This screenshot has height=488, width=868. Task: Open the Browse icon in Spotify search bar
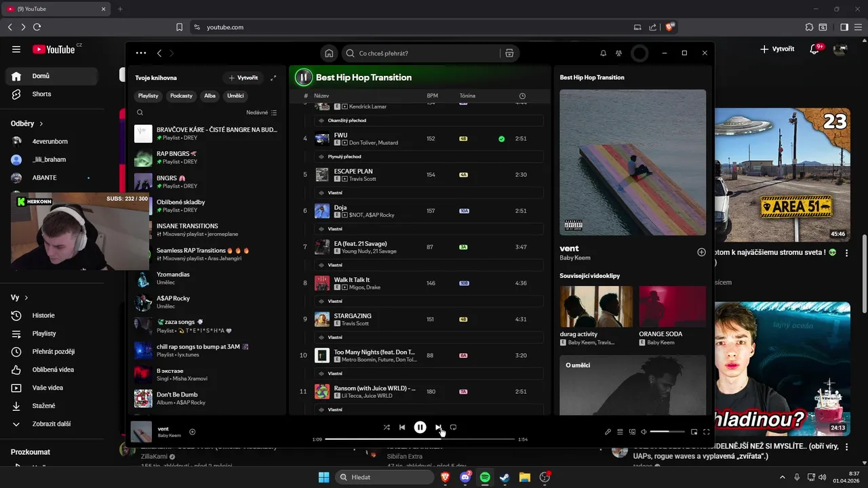click(509, 53)
